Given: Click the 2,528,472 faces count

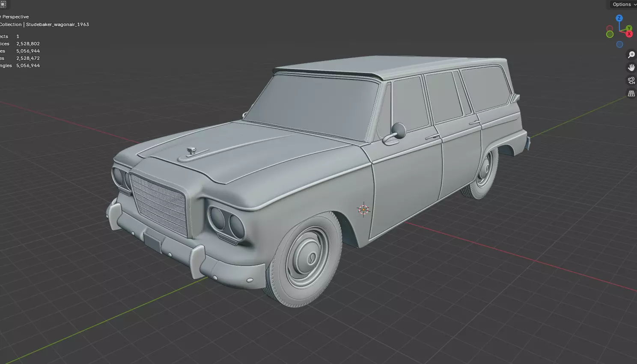Looking at the screenshot, I should [x=28, y=58].
